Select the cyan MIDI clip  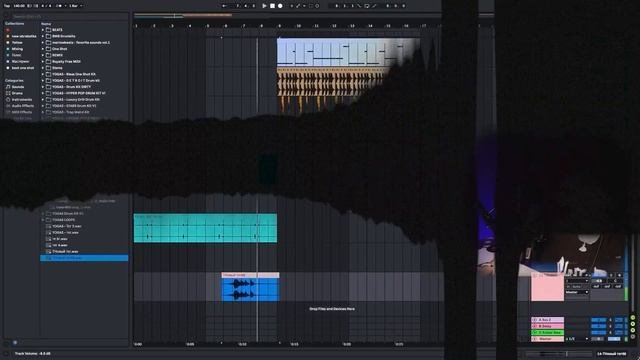coord(205,228)
